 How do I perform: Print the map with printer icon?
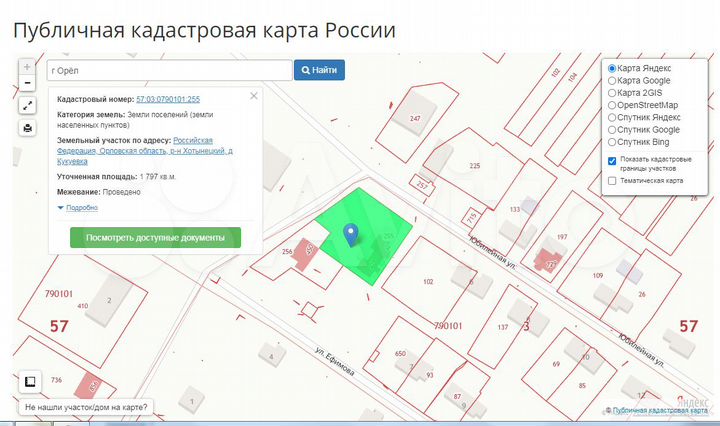[28, 128]
